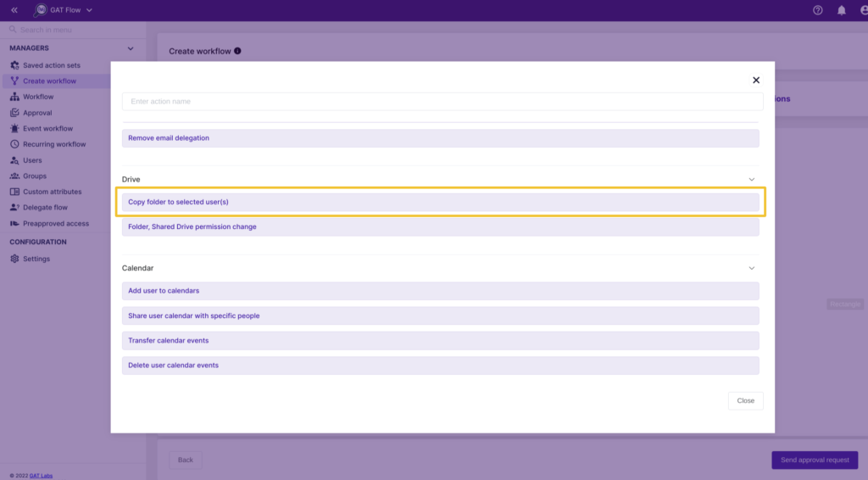Click the Custom attributes icon

[15, 192]
